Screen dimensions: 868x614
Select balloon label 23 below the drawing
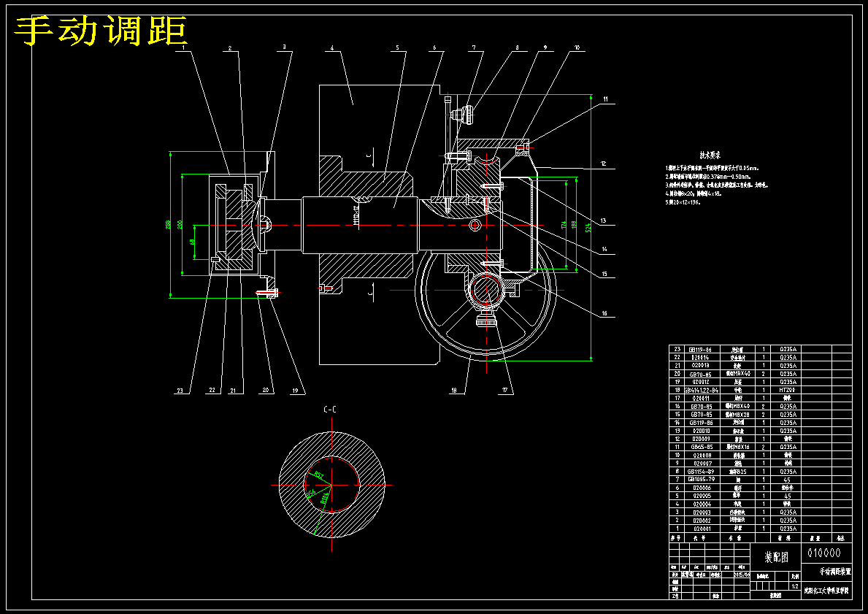pos(180,391)
